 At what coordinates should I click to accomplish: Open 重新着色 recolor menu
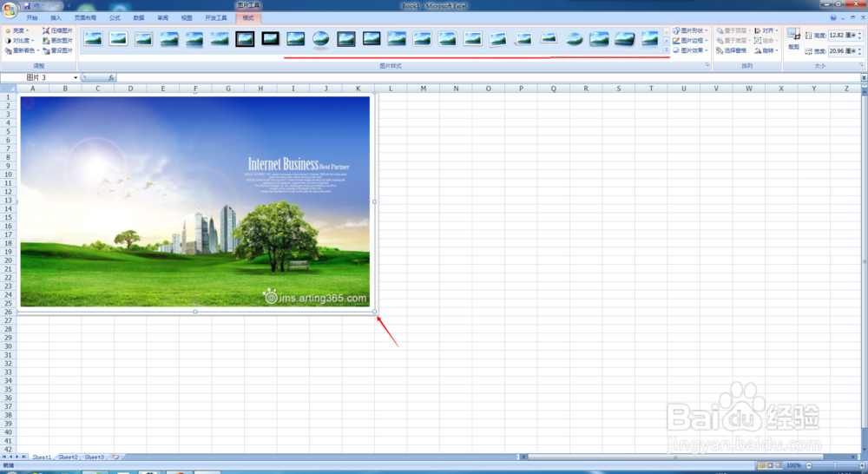[x=22, y=50]
